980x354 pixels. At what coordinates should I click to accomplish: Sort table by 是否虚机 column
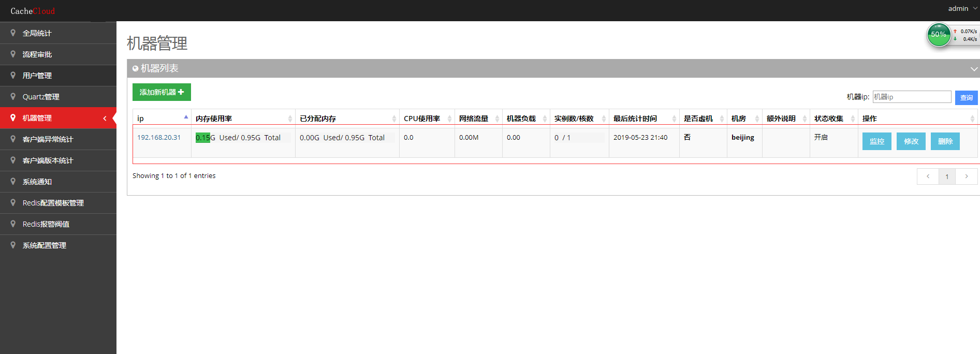click(x=704, y=119)
